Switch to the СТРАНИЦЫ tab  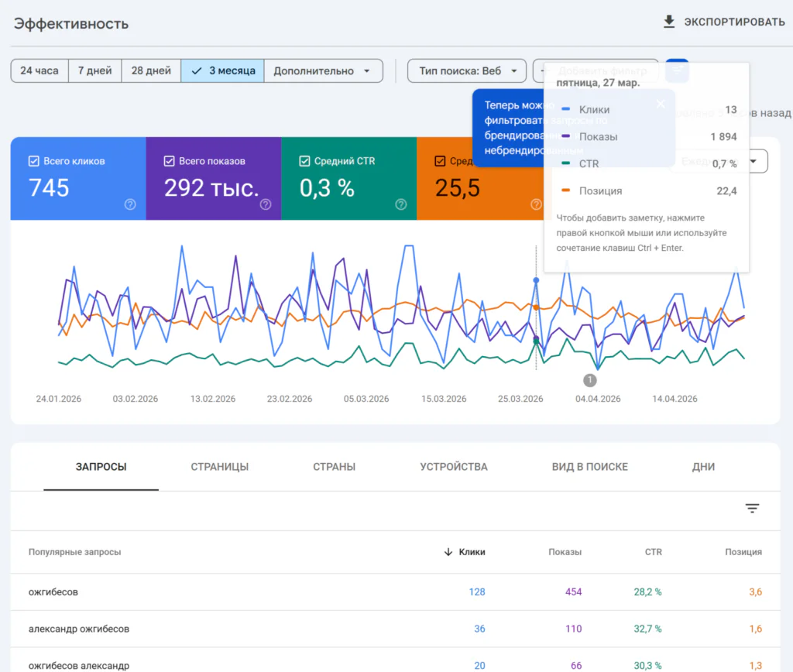point(219,467)
